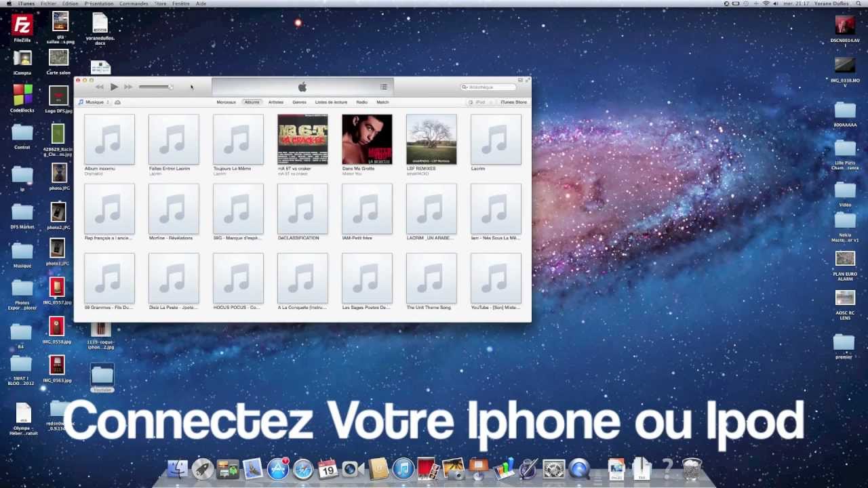
Task: Open Launchpad from the Dock
Action: coord(202,469)
